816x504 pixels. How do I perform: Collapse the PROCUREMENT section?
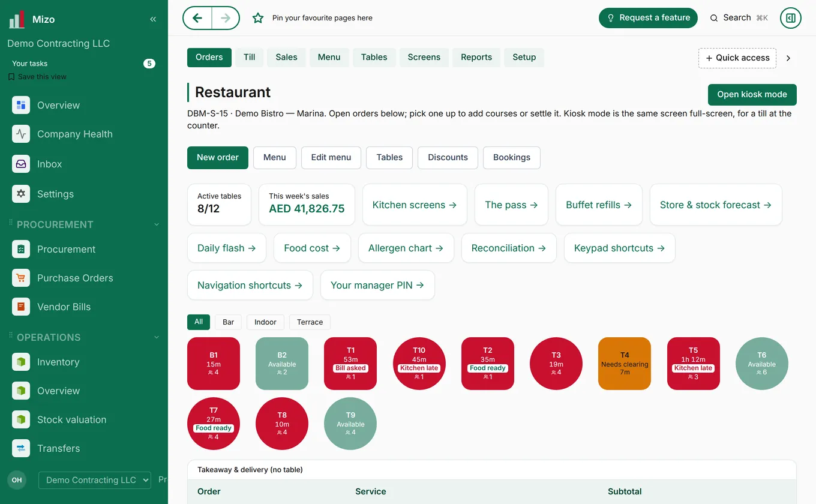tap(157, 224)
